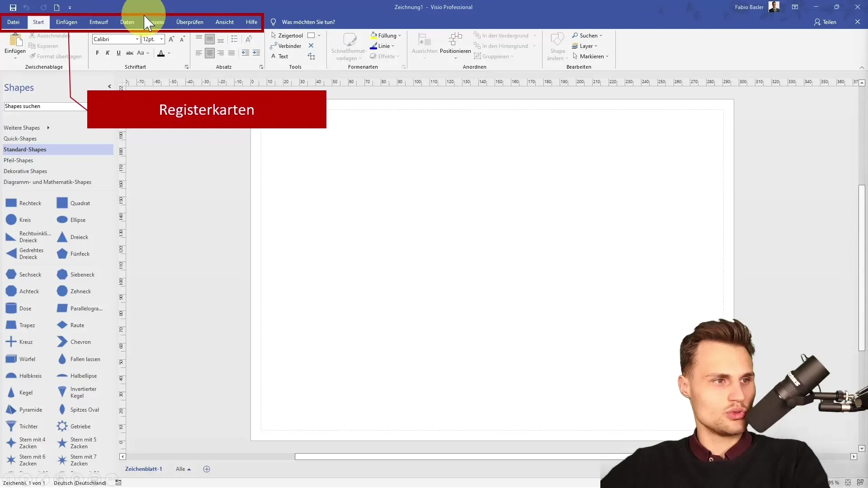
Task: Click the Einfügen paste icon
Action: coord(15,41)
